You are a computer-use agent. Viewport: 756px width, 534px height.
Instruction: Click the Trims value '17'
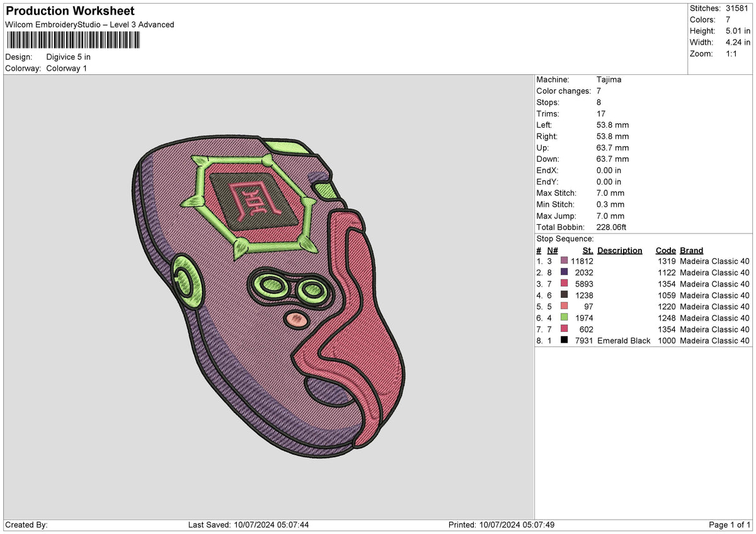pyautogui.click(x=601, y=114)
